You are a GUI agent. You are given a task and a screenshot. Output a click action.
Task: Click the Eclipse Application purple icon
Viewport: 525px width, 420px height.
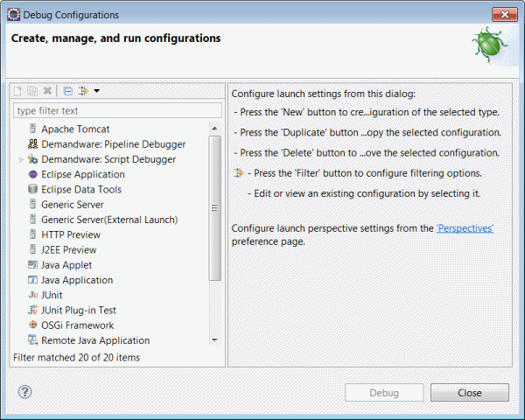pyautogui.click(x=33, y=174)
